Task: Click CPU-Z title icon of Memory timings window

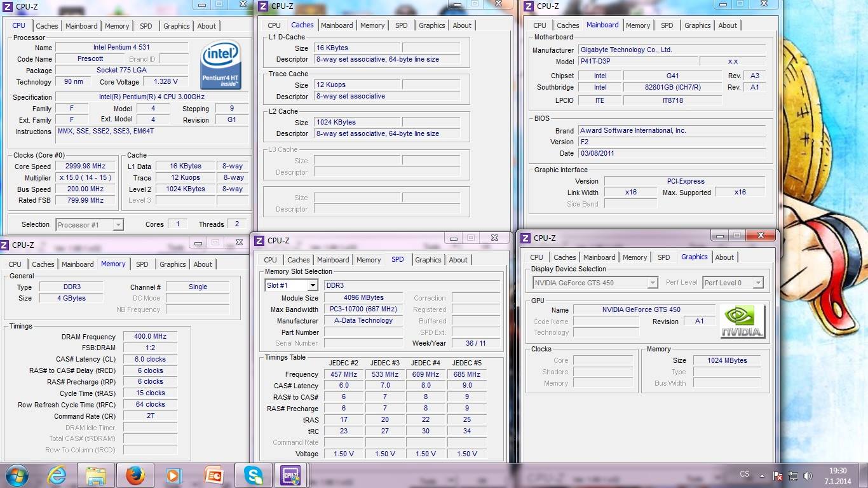Action: point(4,245)
